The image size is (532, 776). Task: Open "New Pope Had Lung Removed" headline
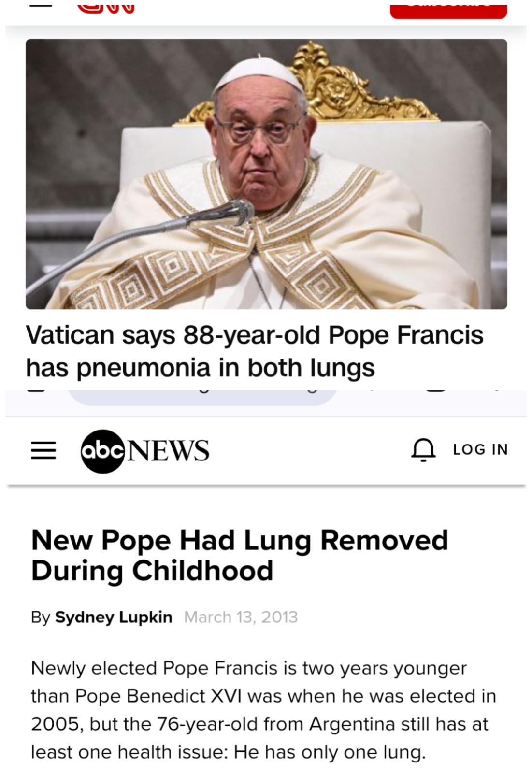pyautogui.click(x=240, y=555)
